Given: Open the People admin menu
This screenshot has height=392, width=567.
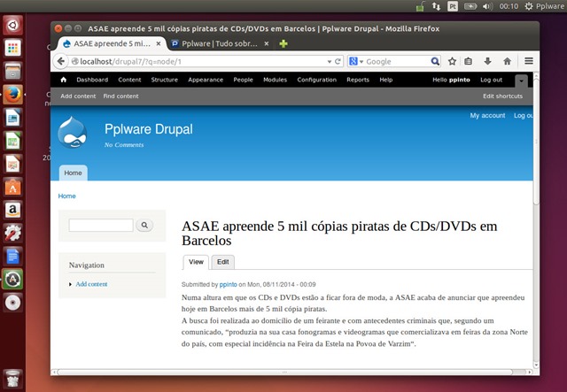Looking at the screenshot, I should click(243, 80).
